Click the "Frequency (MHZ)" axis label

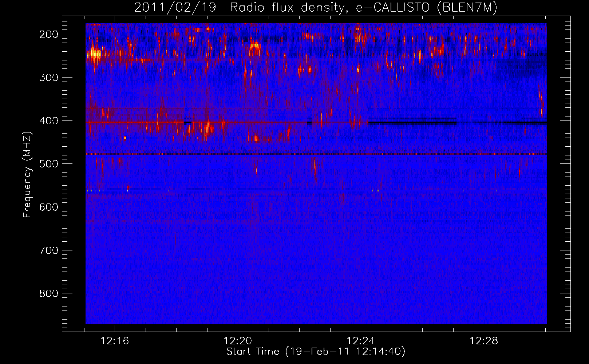coord(27,175)
